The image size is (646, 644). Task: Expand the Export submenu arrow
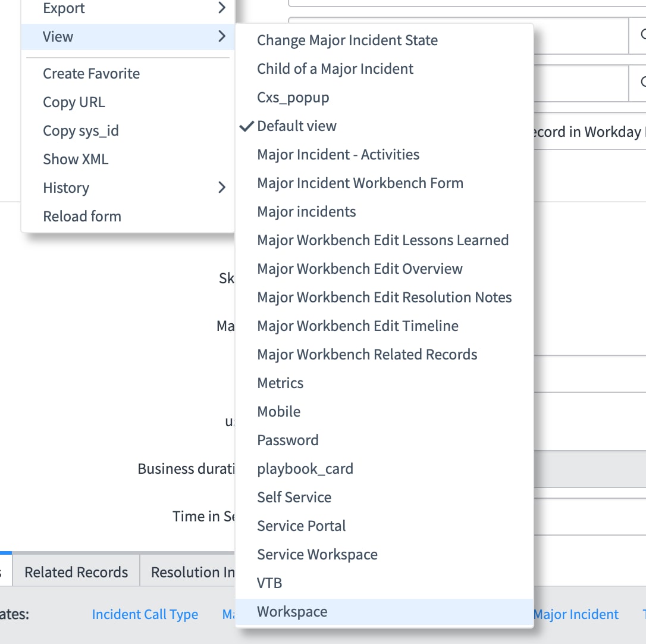coord(222,8)
